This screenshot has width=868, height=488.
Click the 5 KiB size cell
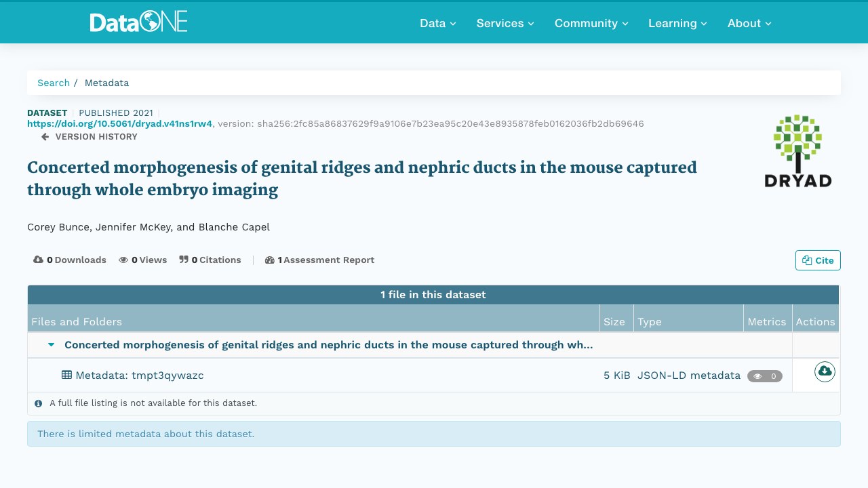coord(617,375)
